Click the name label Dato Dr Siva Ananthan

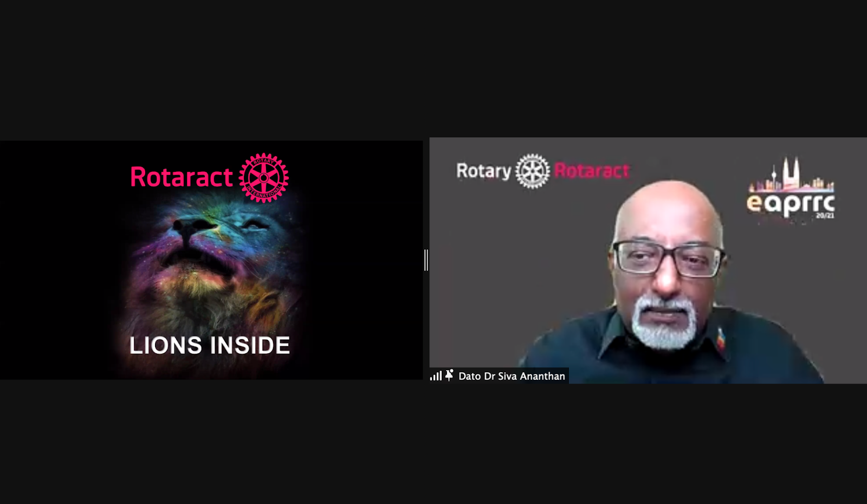(512, 376)
